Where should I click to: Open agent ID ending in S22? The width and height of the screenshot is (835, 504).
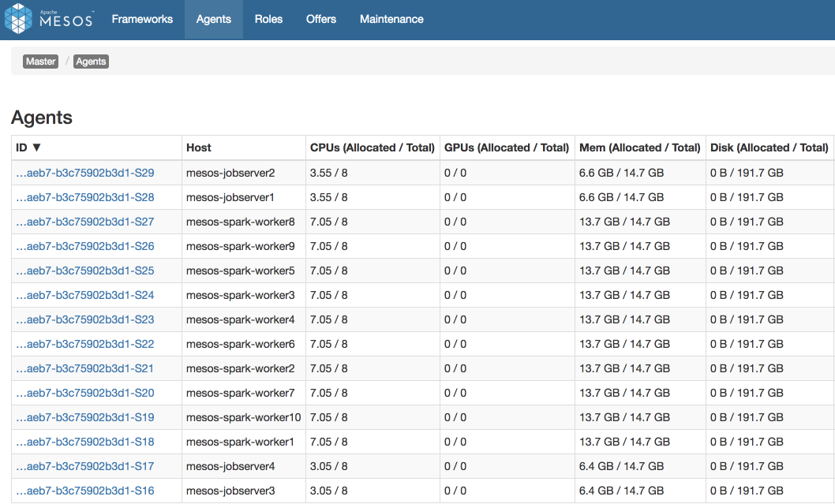85,345
